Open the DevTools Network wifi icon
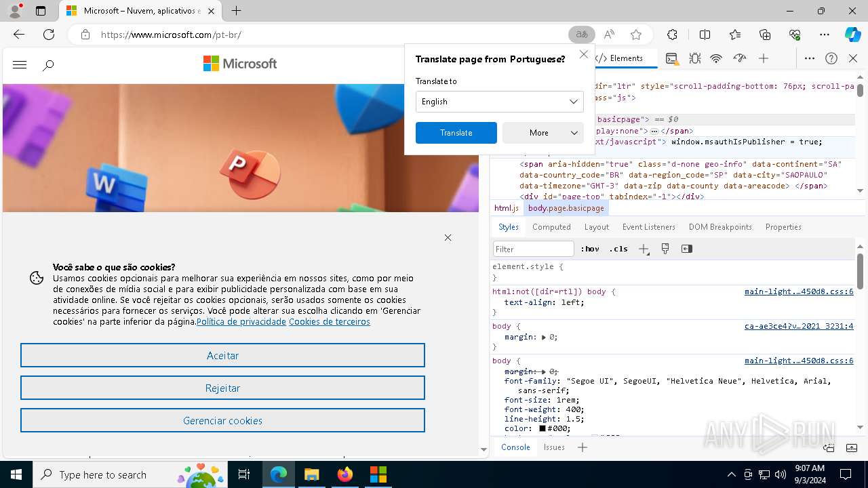Screen dimensions: 868x488 point(716,58)
